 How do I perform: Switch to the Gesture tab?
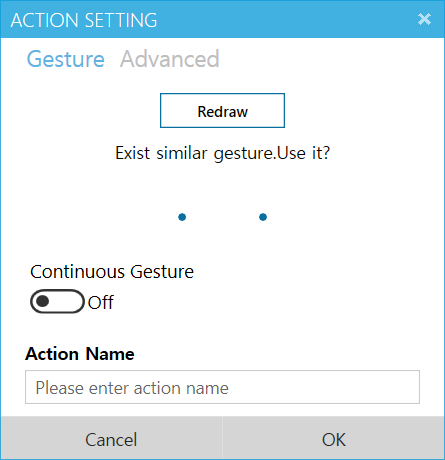pyautogui.click(x=66, y=59)
